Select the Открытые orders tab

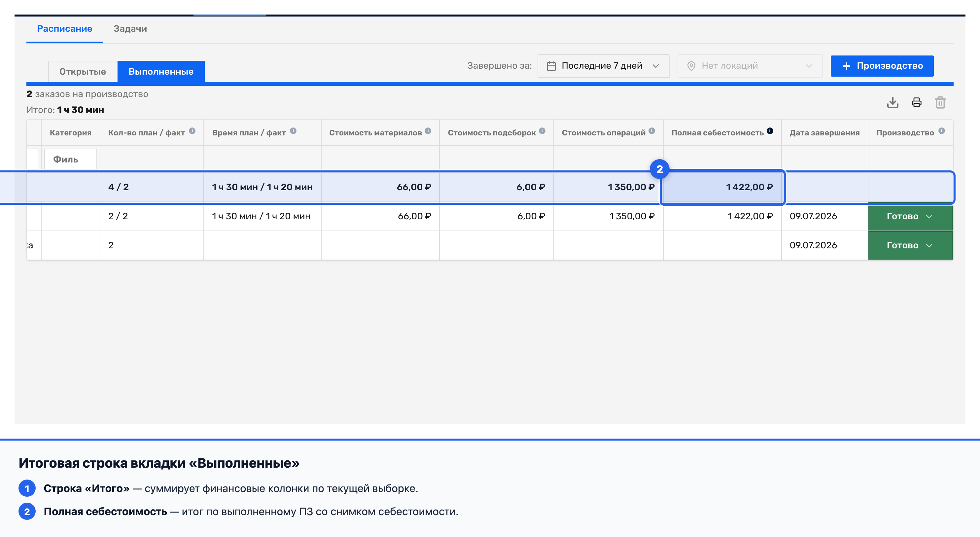pyautogui.click(x=83, y=72)
